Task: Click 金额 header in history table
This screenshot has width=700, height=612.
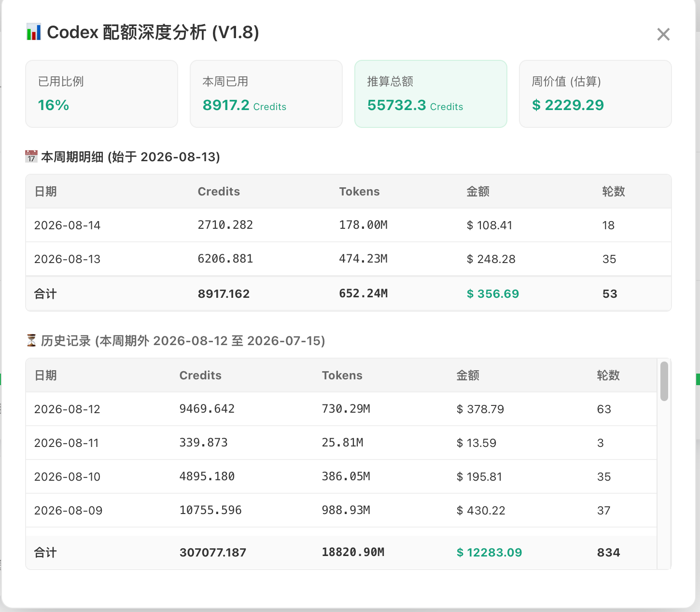Action: point(468,376)
